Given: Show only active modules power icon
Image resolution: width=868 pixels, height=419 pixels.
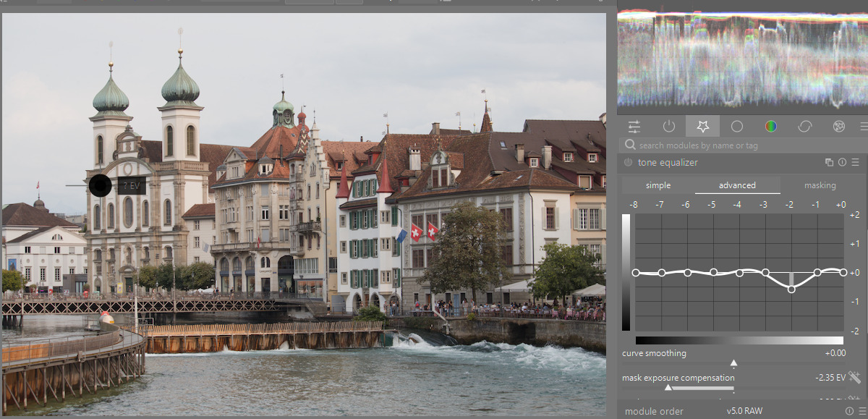Looking at the screenshot, I should tap(668, 127).
